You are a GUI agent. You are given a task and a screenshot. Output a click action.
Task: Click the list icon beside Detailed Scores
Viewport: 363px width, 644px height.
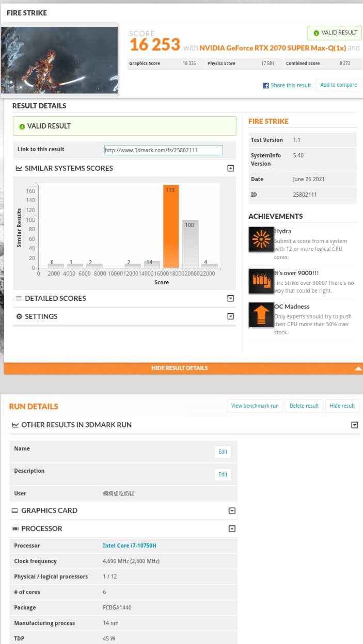pyautogui.click(x=19, y=298)
